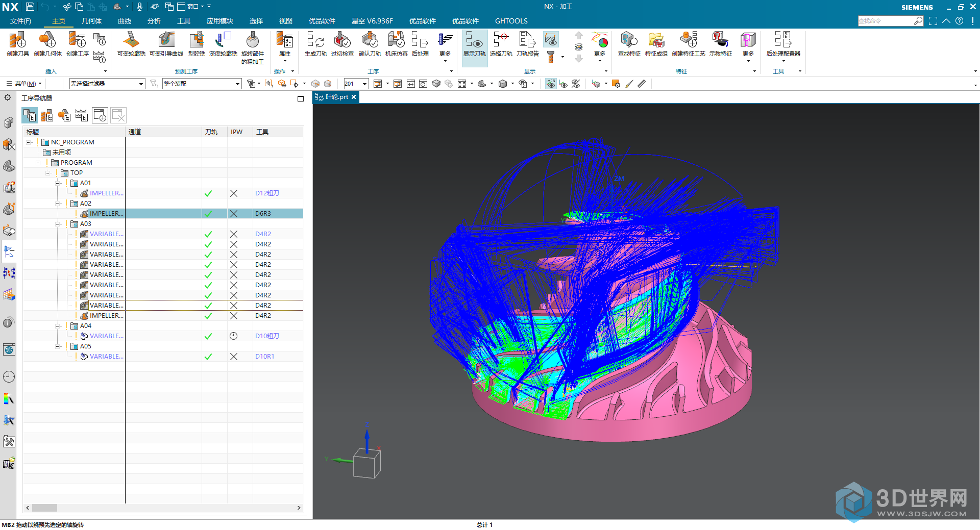Select the VARIABLE operation with D10粗刀
Screen dimensions: 980x530
tap(163, 336)
